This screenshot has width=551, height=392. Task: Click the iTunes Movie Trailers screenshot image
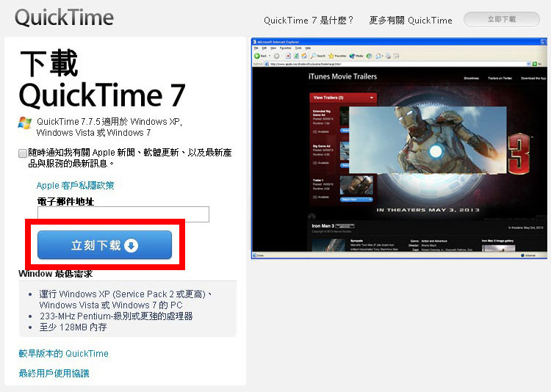(399, 148)
